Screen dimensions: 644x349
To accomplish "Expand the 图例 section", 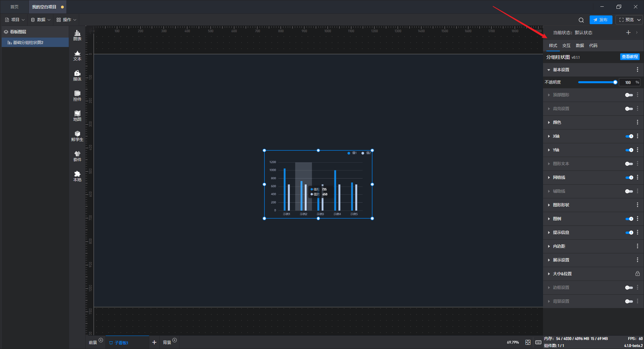I will (549, 219).
